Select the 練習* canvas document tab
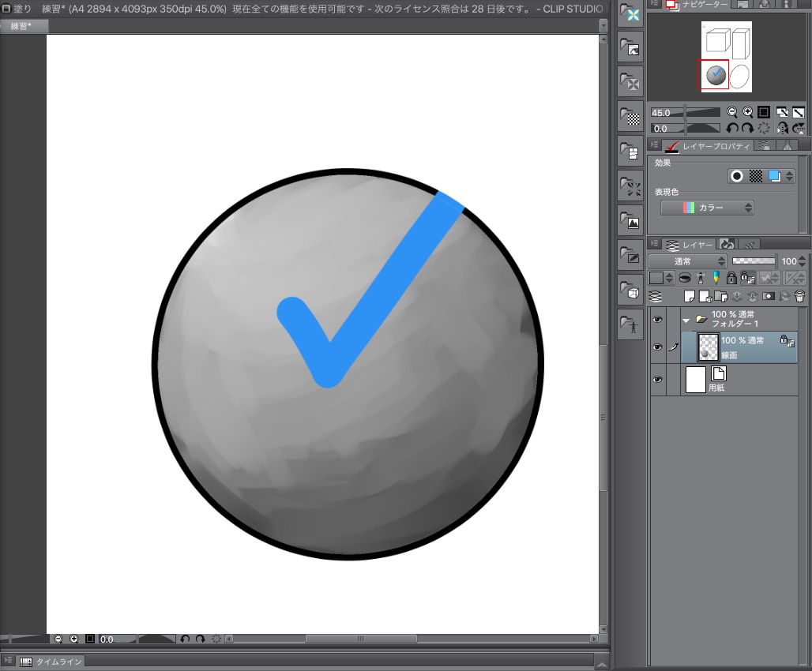The width and height of the screenshot is (812, 671). [x=24, y=26]
